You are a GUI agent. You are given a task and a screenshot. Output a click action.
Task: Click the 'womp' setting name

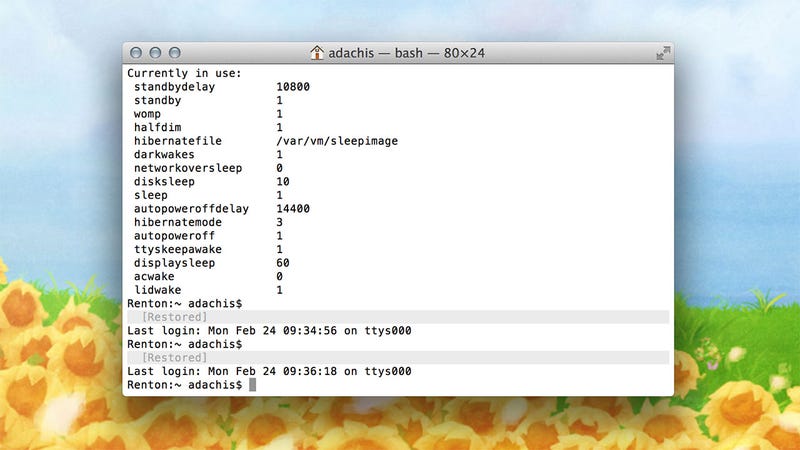click(147, 114)
